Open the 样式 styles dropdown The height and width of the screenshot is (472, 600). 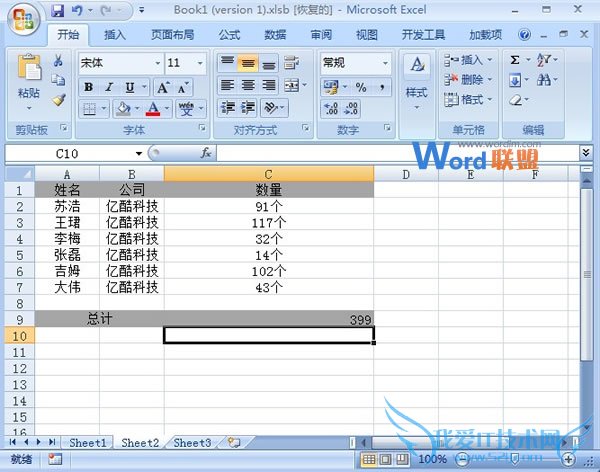[x=417, y=82]
